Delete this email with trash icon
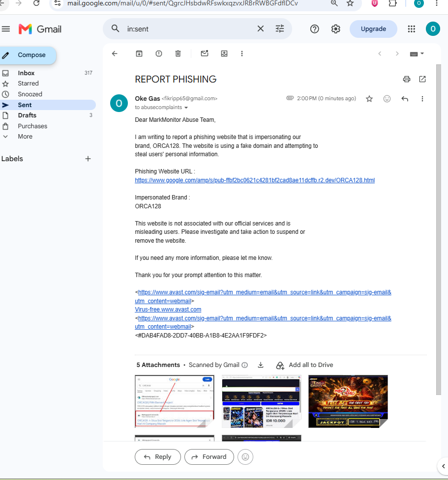This screenshot has height=480, width=448. click(178, 54)
